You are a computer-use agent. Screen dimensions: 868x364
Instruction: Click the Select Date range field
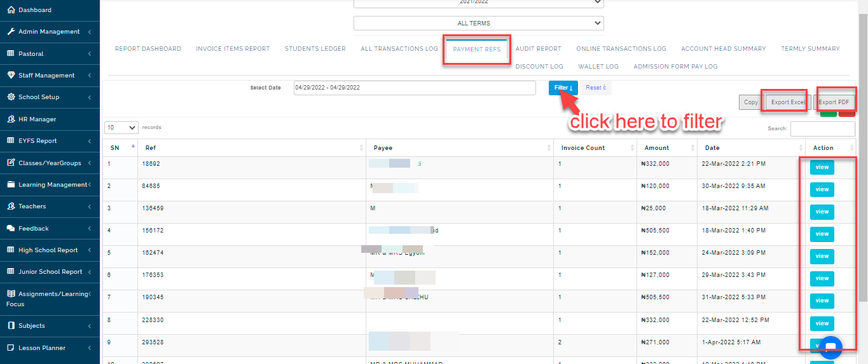(x=415, y=88)
